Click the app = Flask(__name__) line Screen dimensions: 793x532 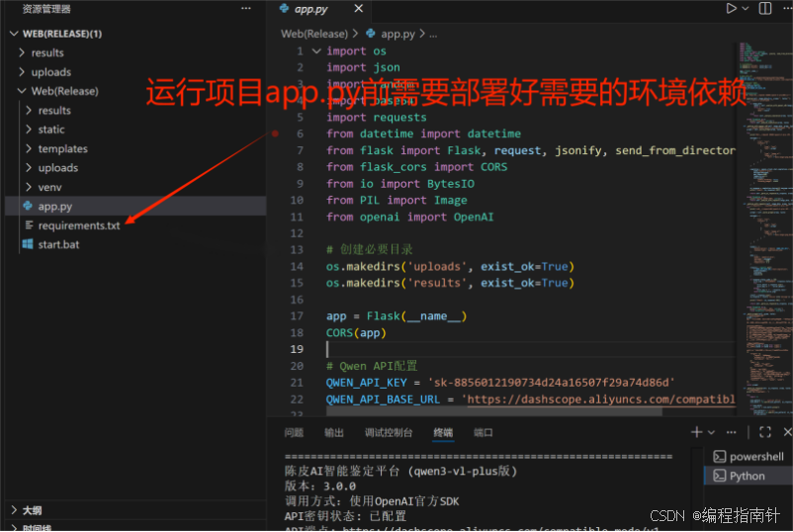[396, 316]
